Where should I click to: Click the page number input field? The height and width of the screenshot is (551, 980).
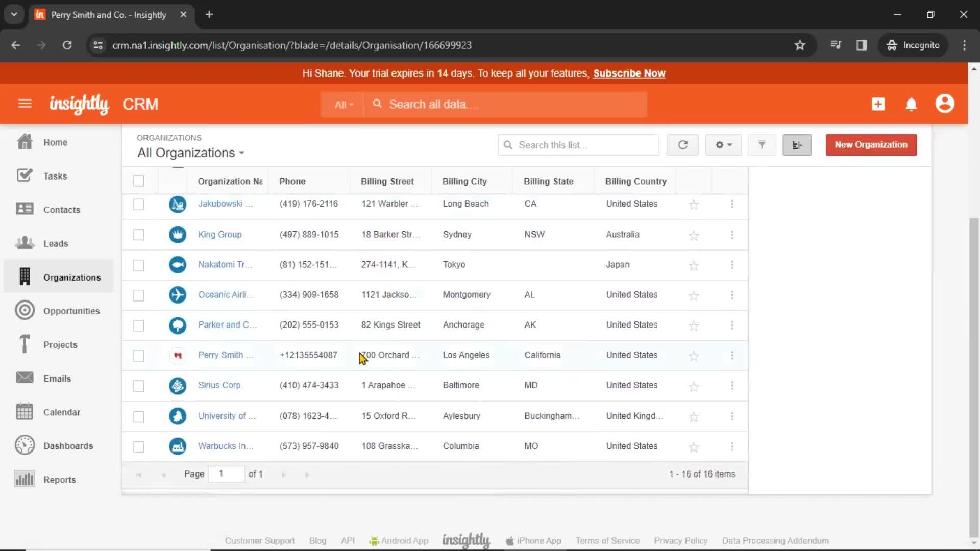tap(221, 473)
